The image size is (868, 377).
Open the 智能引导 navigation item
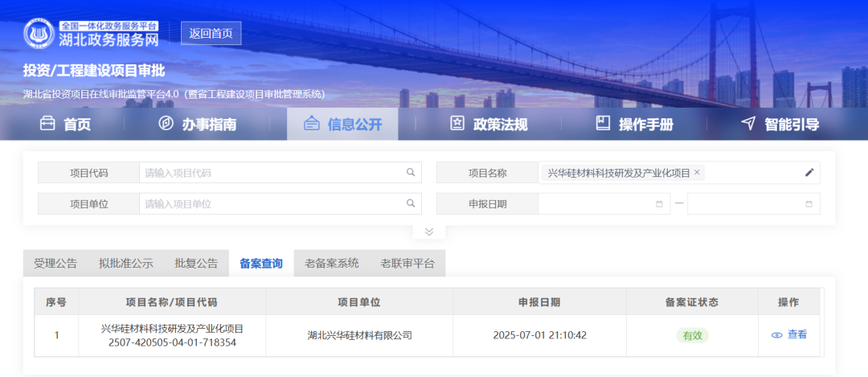780,124
